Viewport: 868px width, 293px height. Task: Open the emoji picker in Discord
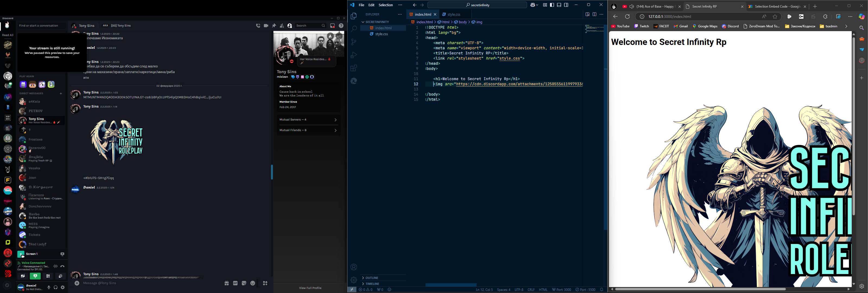tap(253, 283)
